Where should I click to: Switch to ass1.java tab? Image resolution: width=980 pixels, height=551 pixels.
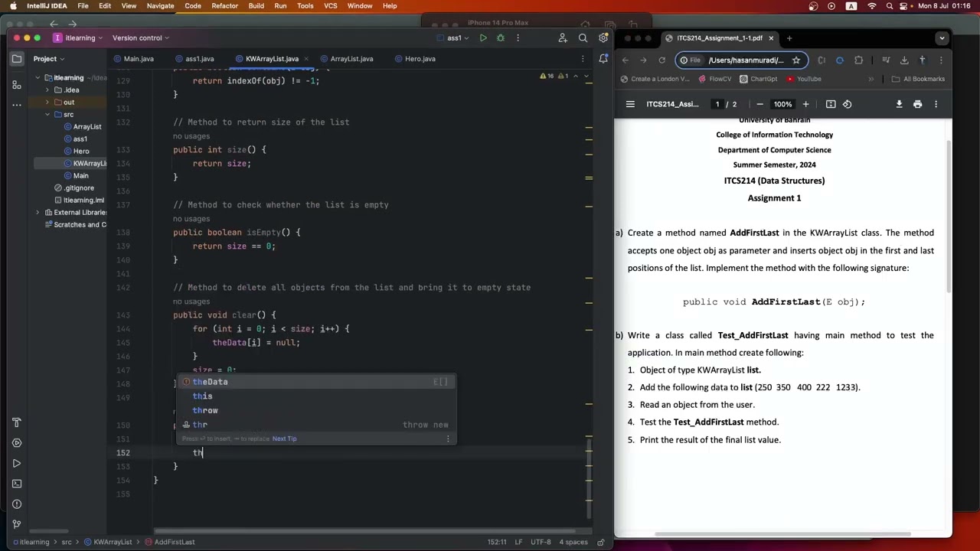click(194, 59)
